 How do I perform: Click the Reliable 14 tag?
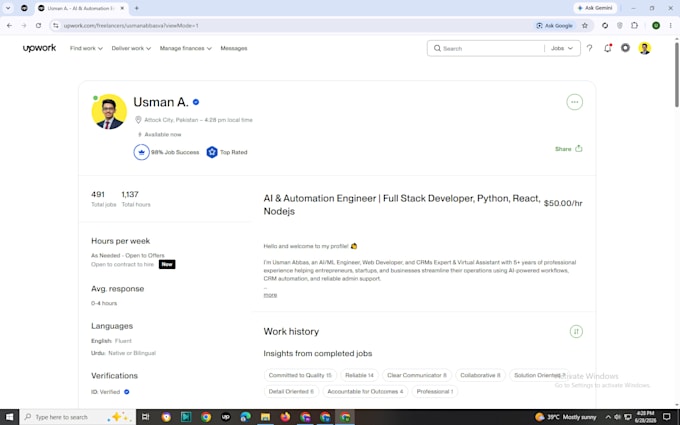click(x=359, y=375)
